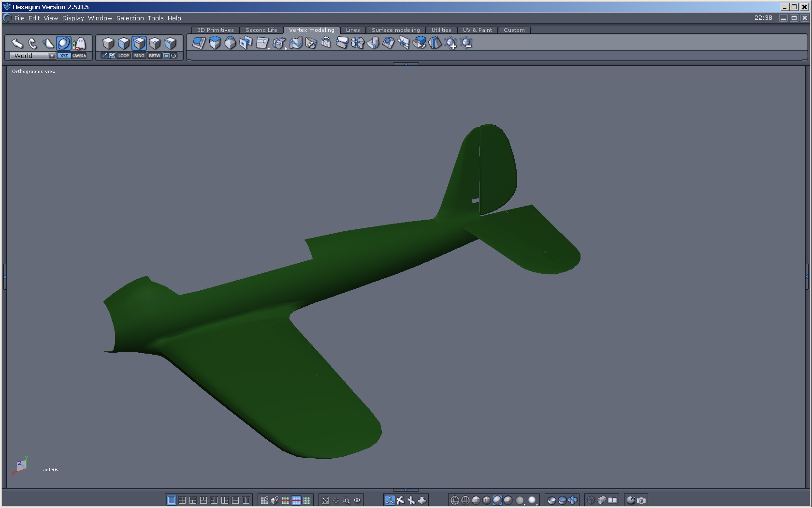Click the zoom on selection magnifier icon

point(347,500)
